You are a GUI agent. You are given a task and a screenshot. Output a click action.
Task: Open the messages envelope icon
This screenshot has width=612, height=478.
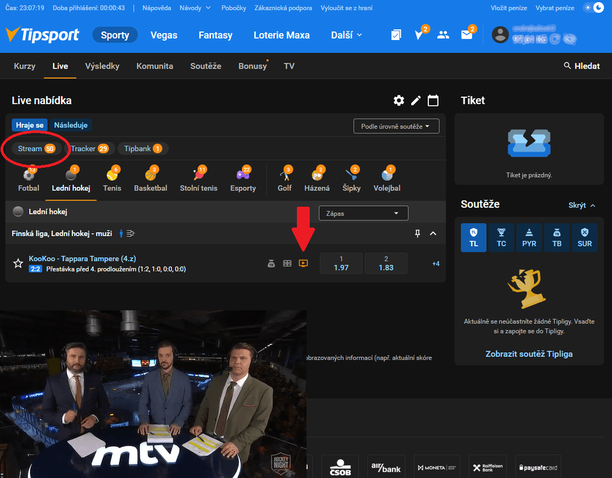[x=467, y=35]
